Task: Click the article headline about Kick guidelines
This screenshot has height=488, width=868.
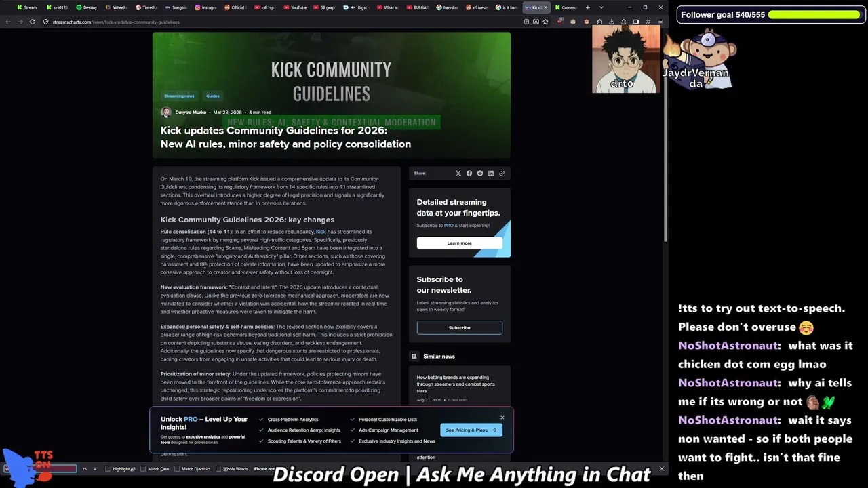Action: click(x=285, y=138)
